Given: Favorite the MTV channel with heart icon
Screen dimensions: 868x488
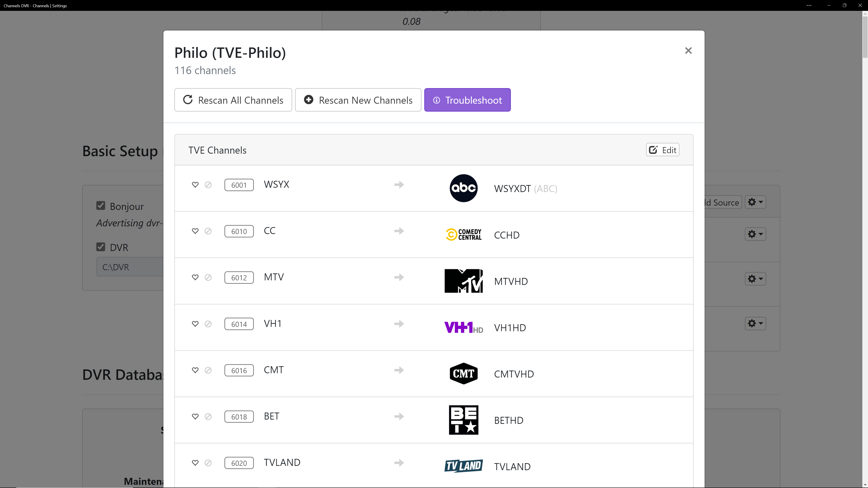Looking at the screenshot, I should (x=195, y=277).
